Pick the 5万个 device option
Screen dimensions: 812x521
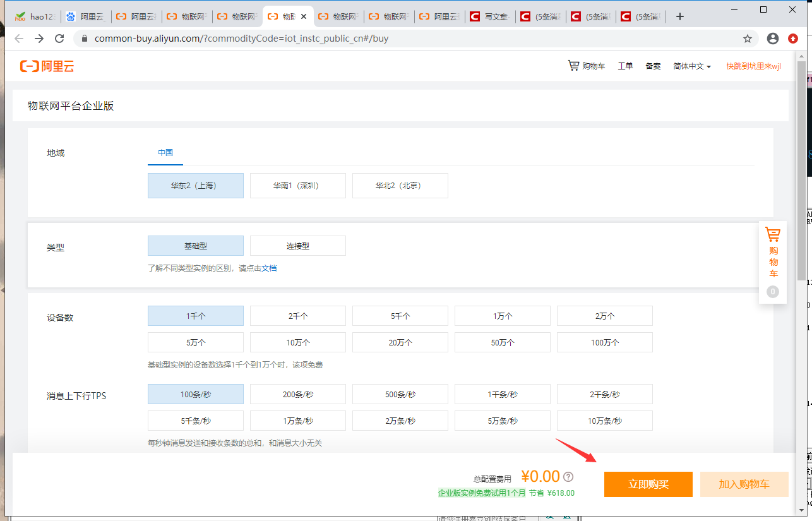(196, 342)
